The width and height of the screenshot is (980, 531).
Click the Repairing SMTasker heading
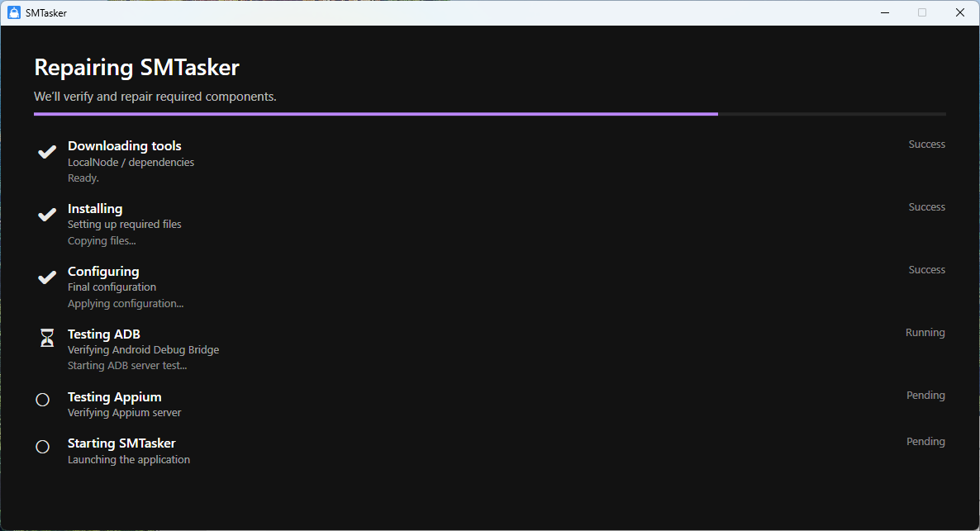coord(136,67)
